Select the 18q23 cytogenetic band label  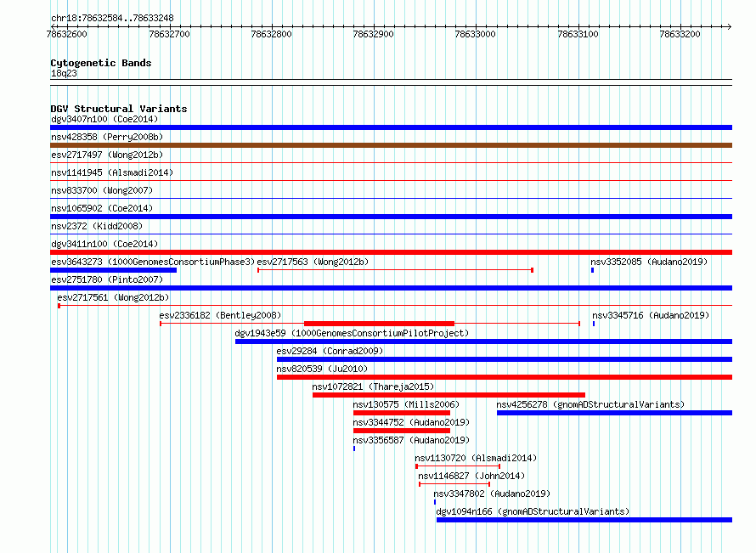[64, 73]
